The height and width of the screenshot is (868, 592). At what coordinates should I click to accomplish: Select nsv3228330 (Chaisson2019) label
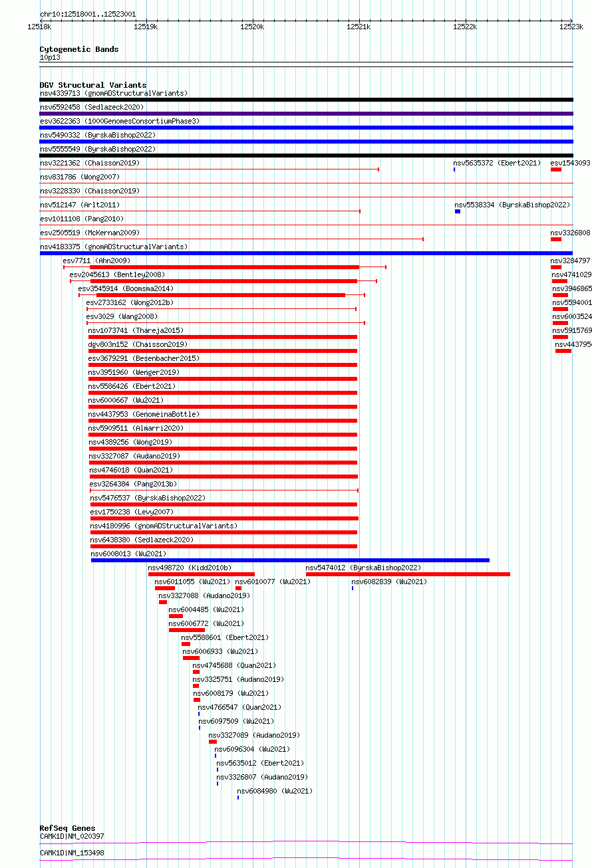point(90,191)
